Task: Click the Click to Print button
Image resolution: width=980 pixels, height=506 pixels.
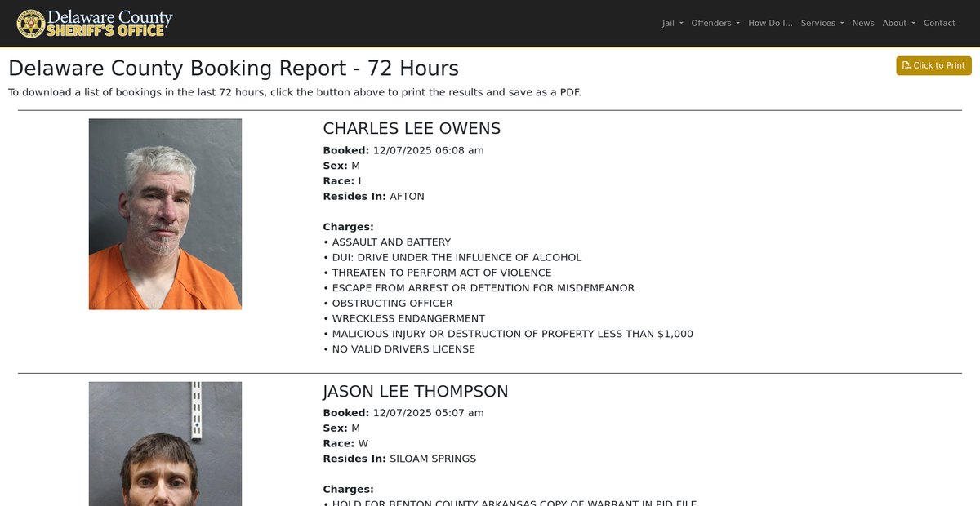Action: (x=933, y=65)
